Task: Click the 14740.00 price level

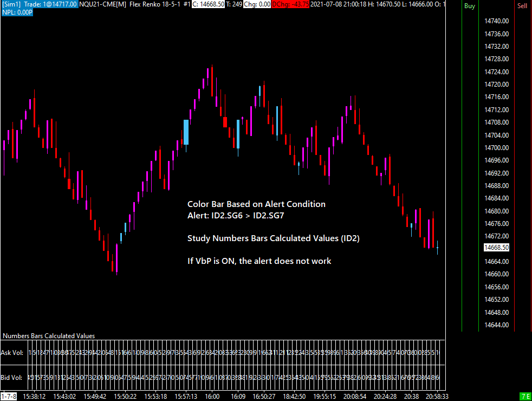Action: tap(496, 21)
